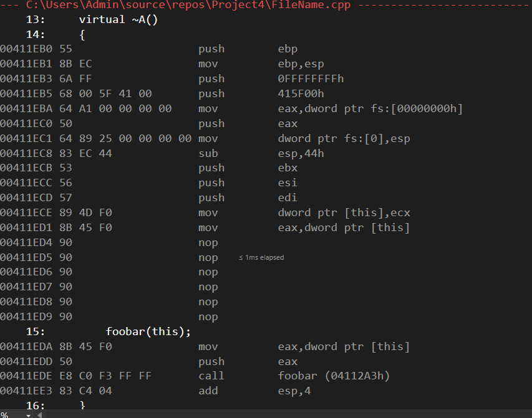Click operand 'dword ptr [this],ecx'
Viewport: 532px width, 418px height.
(x=344, y=213)
